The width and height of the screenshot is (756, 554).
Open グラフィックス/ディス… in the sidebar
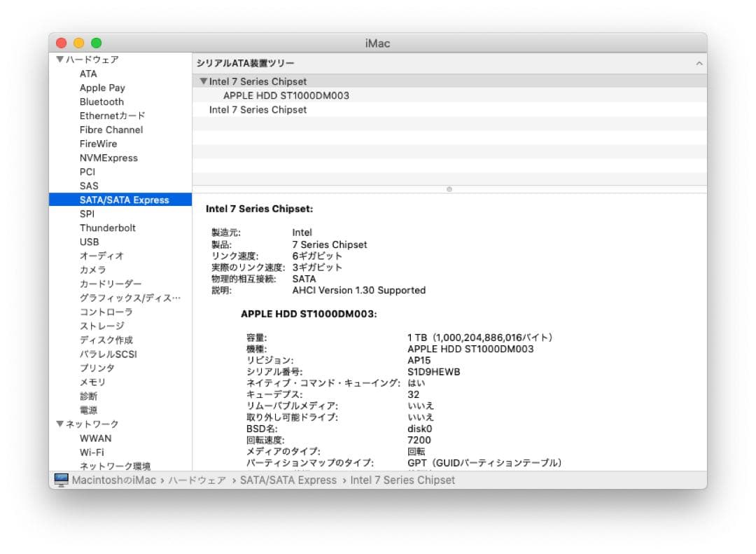point(129,298)
